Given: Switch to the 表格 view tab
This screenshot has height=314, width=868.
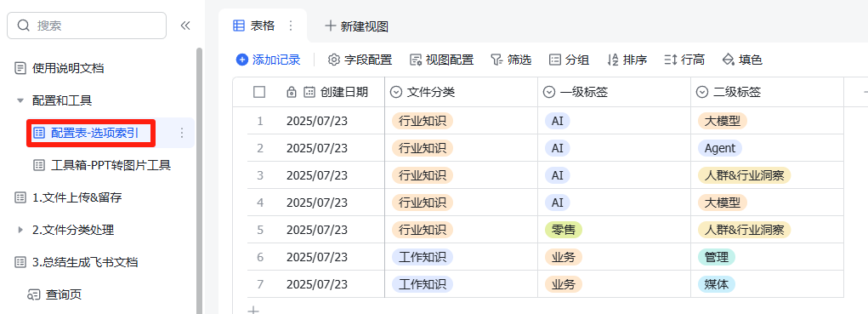Looking at the screenshot, I should [262, 26].
